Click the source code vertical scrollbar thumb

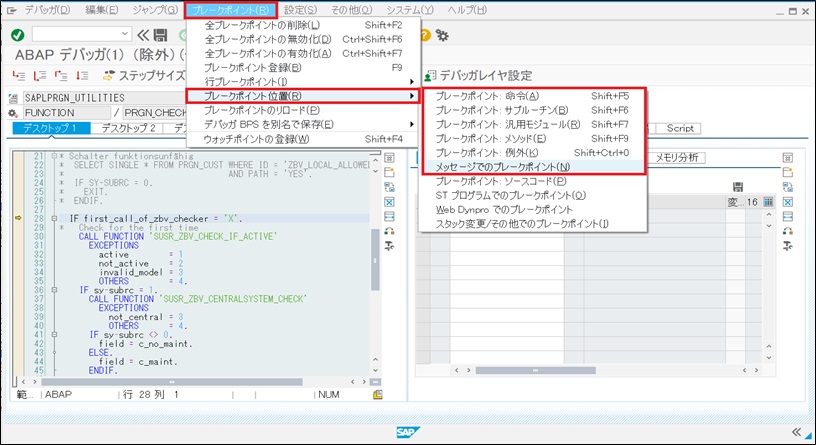[x=375, y=260]
